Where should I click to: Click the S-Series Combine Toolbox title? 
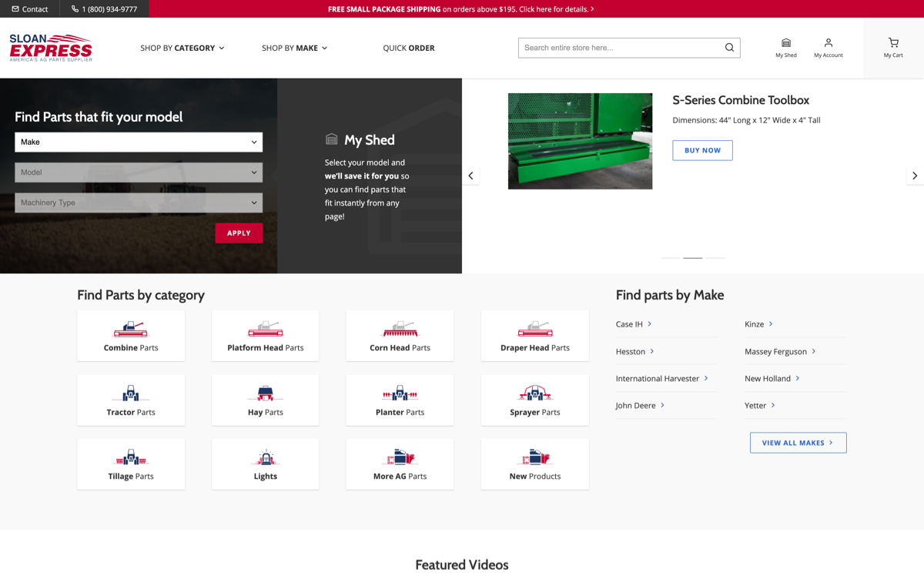pyautogui.click(x=741, y=100)
